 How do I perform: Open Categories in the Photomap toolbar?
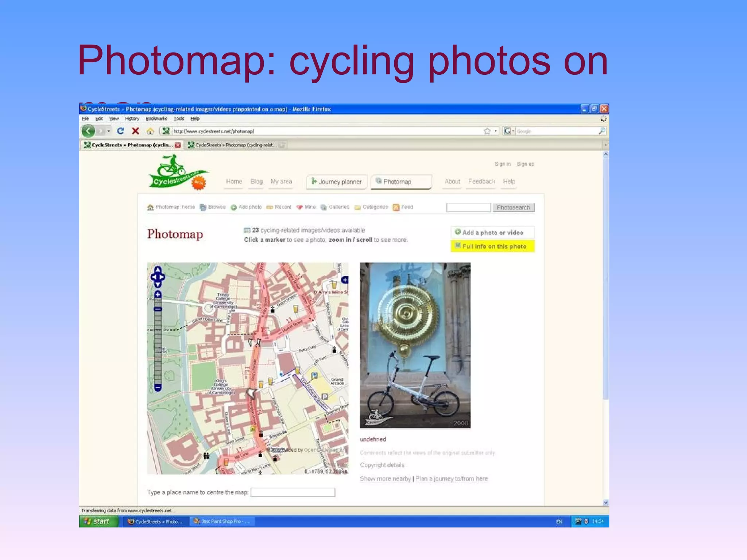point(371,207)
